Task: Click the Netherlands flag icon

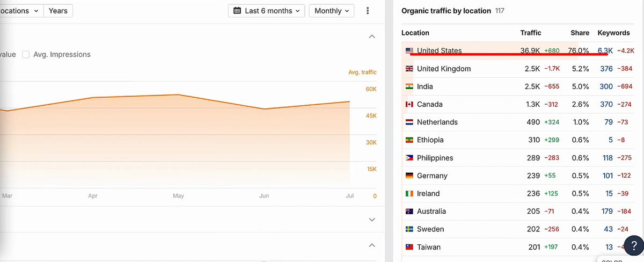Action: [409, 122]
